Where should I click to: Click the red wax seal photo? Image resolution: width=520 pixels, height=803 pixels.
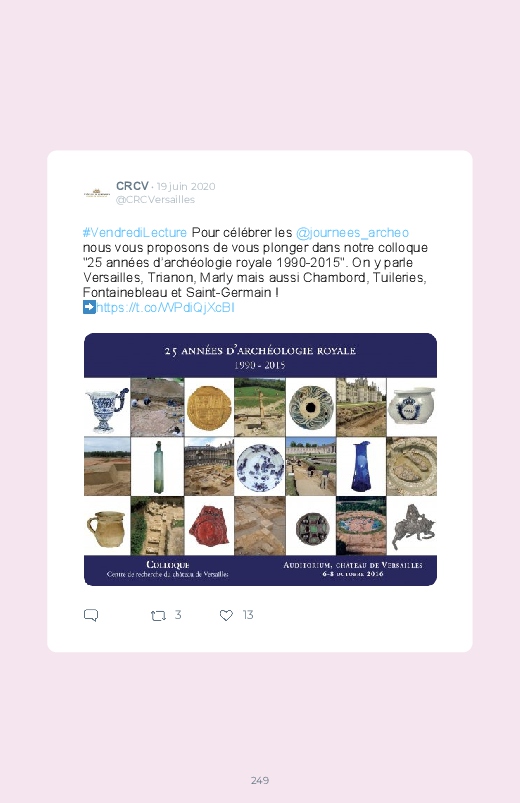209,525
